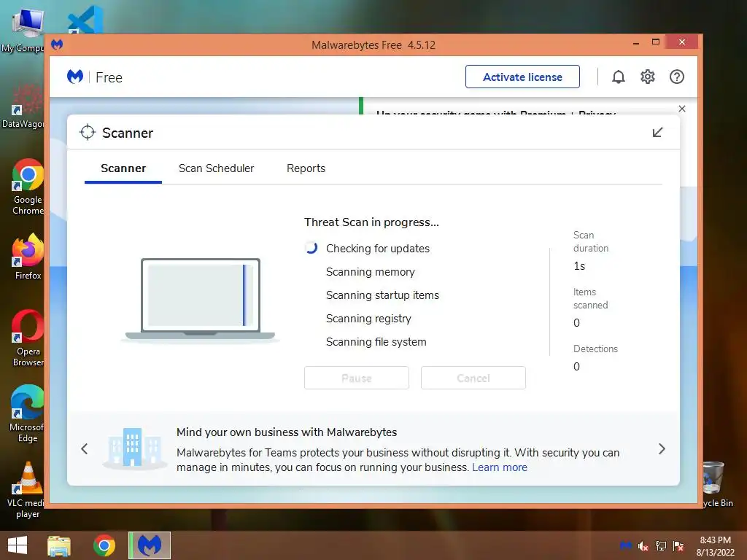Maximize the Malwarebytes window
Image resolution: width=747 pixels, height=560 pixels.
[656, 42]
